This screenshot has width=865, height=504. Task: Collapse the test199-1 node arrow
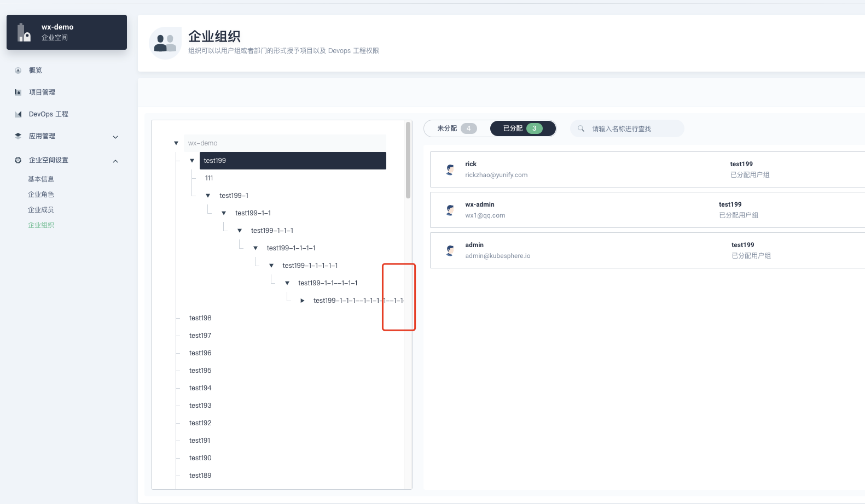208,196
